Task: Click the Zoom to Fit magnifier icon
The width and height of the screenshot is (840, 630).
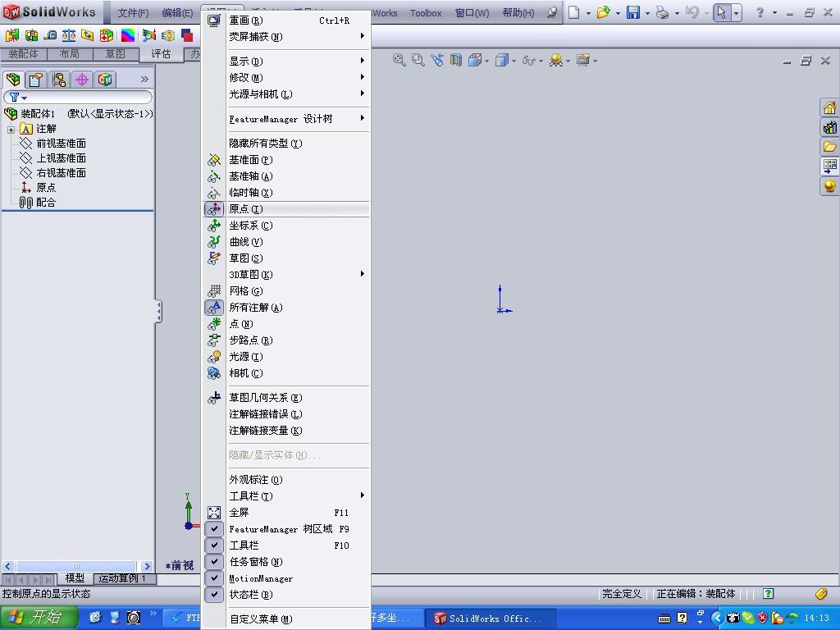Action: pos(399,60)
